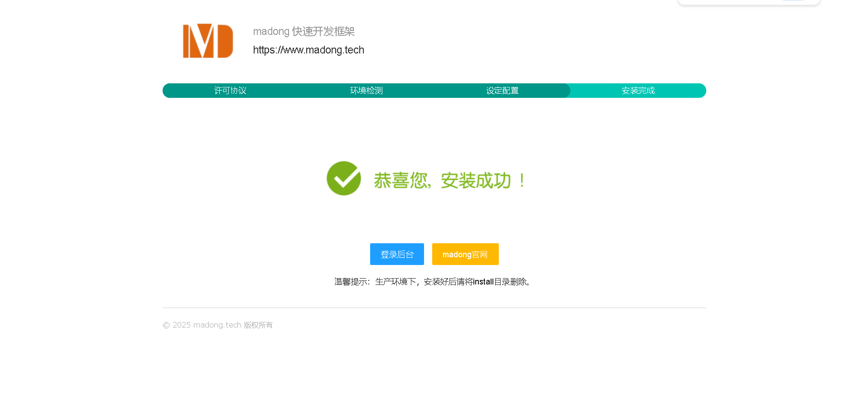Click the orange MD logo
Screen dimensions: 868x395
pyautogui.click(x=208, y=41)
